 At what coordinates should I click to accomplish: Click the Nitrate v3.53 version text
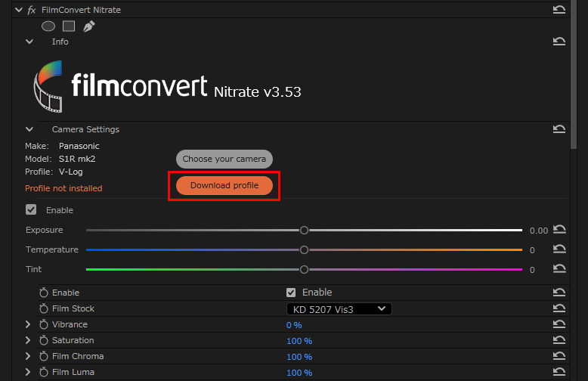[x=257, y=92]
